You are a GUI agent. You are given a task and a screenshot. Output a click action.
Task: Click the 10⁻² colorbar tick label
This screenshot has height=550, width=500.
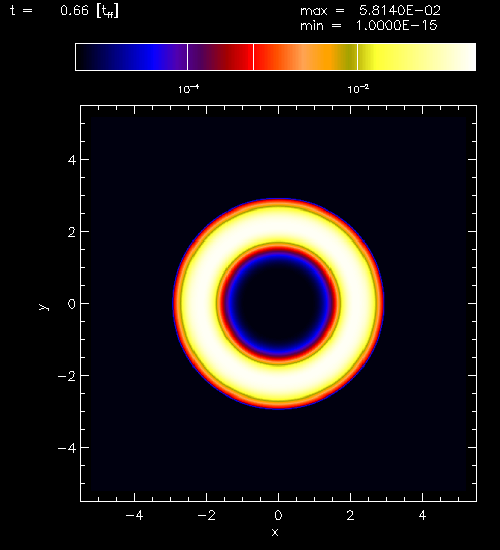(358, 89)
